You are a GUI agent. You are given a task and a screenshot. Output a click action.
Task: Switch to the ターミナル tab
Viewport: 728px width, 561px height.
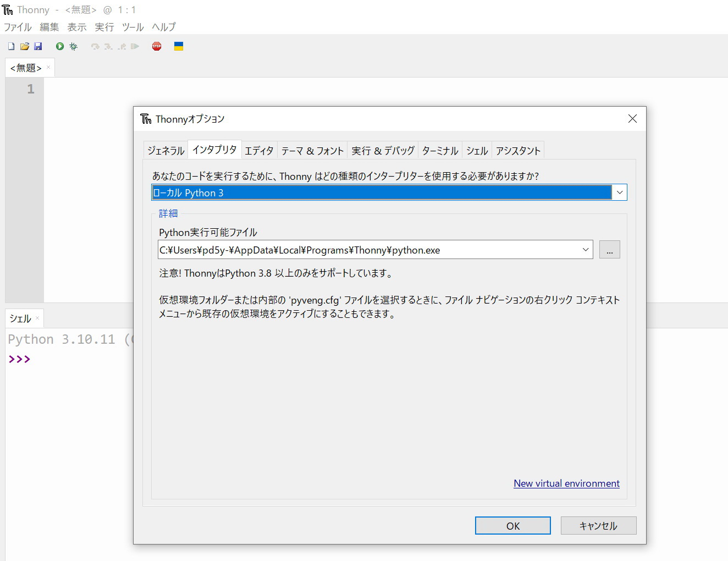tap(440, 151)
